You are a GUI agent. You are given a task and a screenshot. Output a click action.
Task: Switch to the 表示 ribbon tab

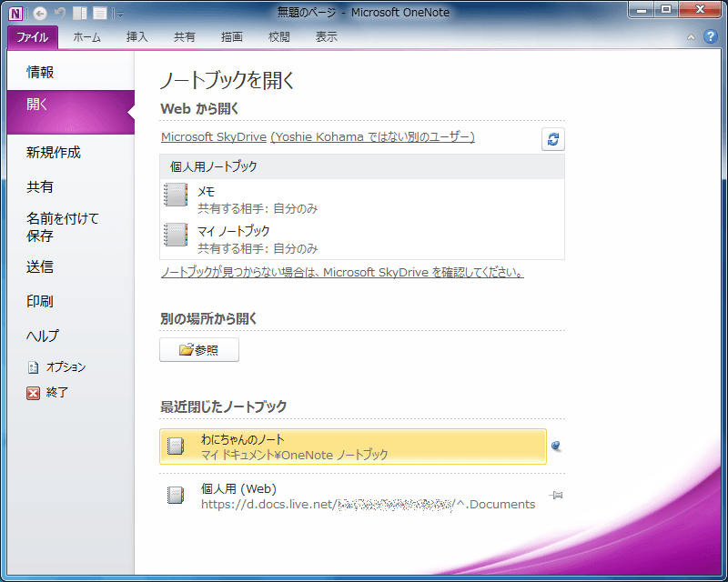[327, 37]
